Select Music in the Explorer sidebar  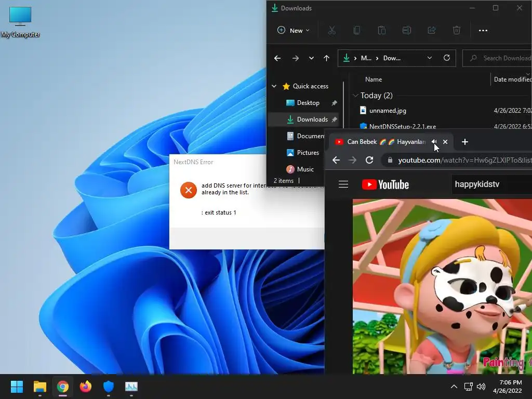[x=300, y=169]
